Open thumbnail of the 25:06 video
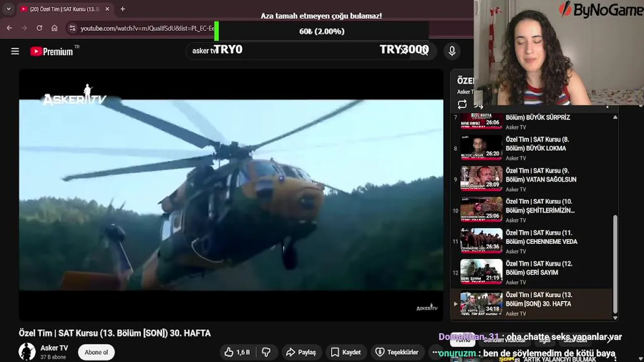644x362 pixels. [x=481, y=209]
